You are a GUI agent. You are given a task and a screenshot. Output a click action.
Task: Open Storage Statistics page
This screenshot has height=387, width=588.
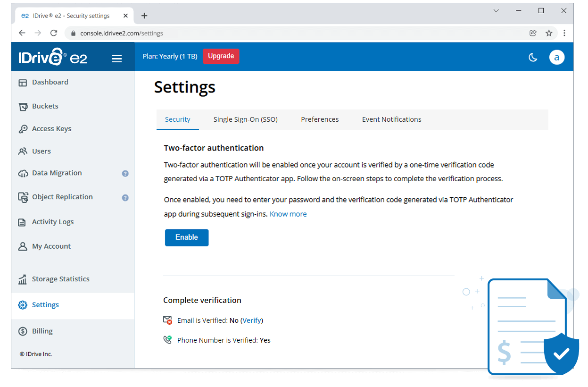pyautogui.click(x=60, y=279)
